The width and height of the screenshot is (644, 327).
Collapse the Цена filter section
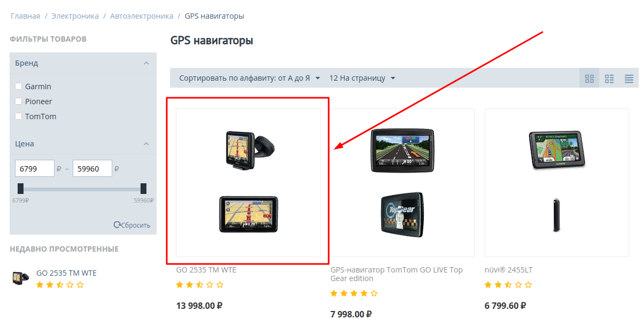pos(146,144)
